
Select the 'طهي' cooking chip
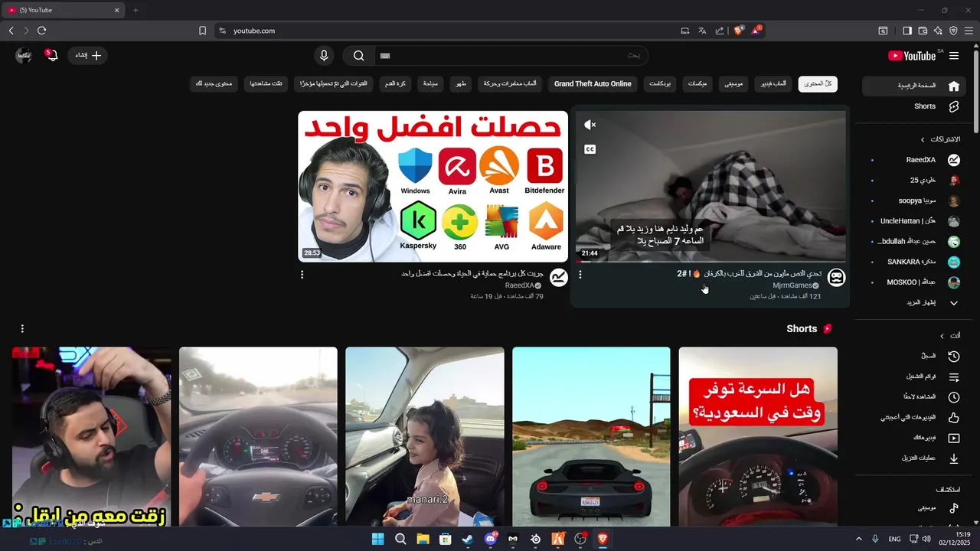coord(459,83)
